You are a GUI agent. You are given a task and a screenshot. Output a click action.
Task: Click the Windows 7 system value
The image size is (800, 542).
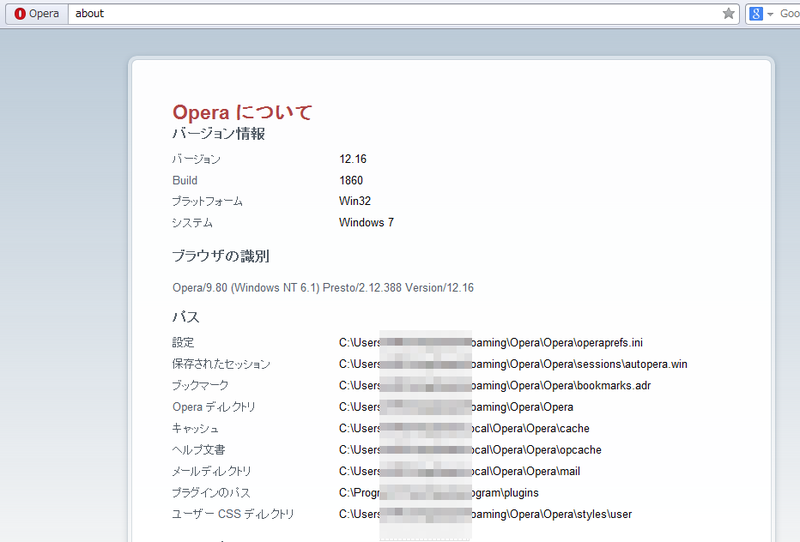click(x=366, y=223)
